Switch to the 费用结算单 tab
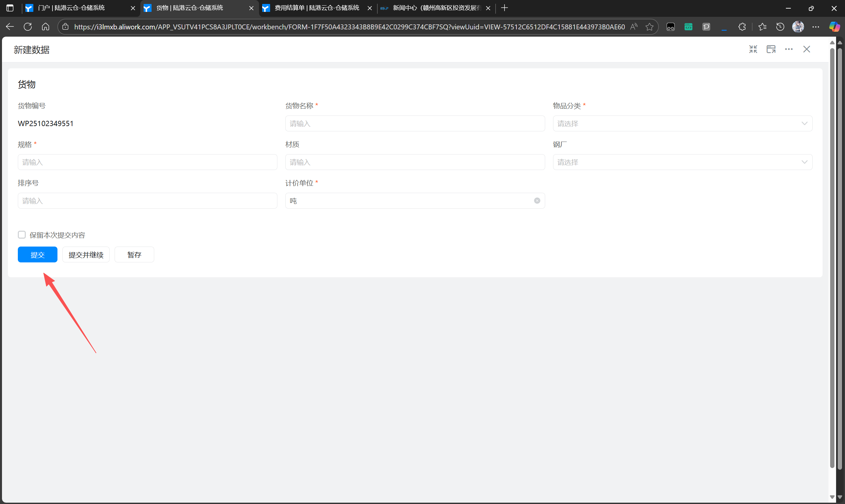845x504 pixels. (x=317, y=8)
